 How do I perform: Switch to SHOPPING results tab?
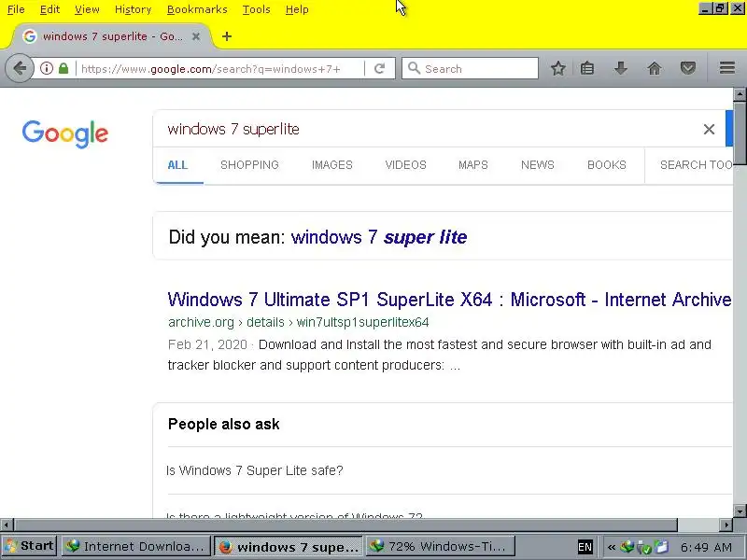coord(249,165)
